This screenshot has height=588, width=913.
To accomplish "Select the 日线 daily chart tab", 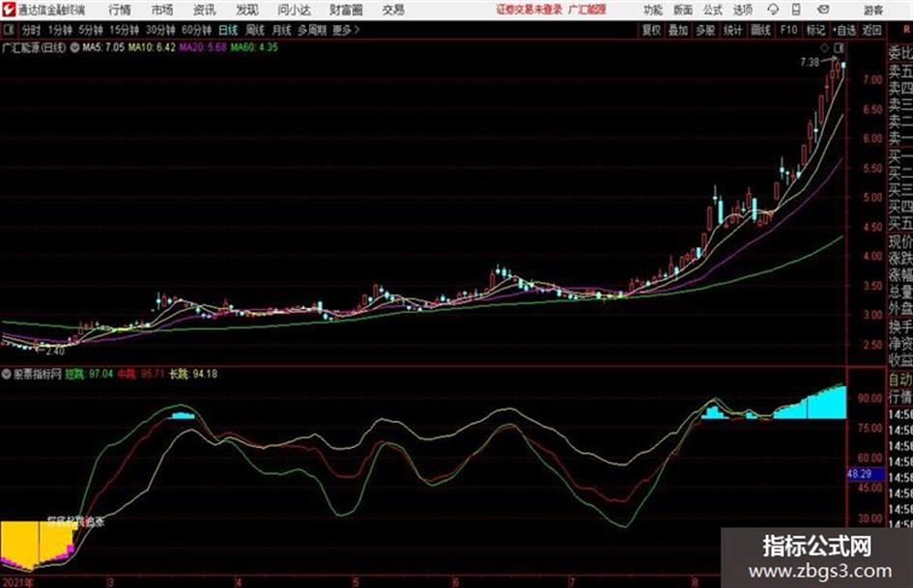I will (x=228, y=30).
